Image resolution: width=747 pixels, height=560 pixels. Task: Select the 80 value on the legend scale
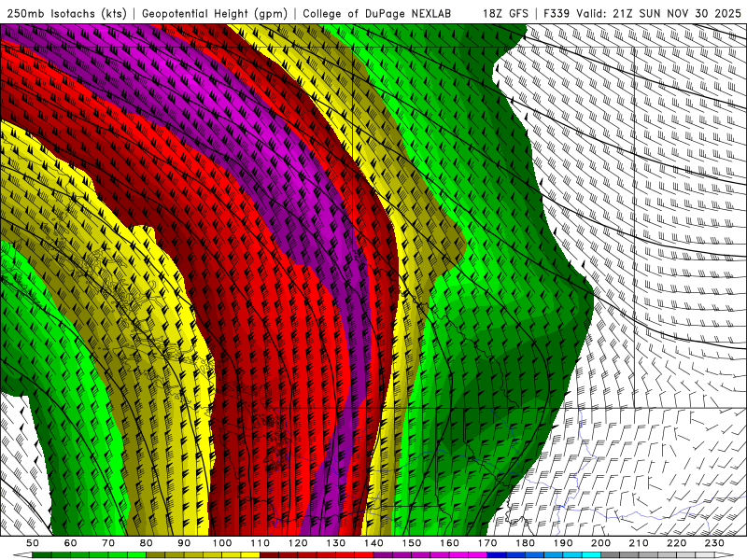pyautogui.click(x=147, y=543)
